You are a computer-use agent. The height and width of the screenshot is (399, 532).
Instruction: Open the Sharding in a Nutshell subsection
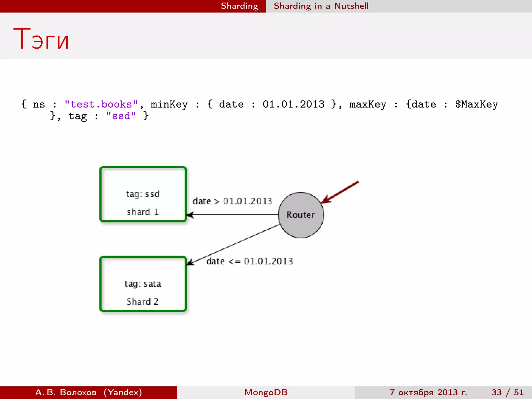coord(321,6)
